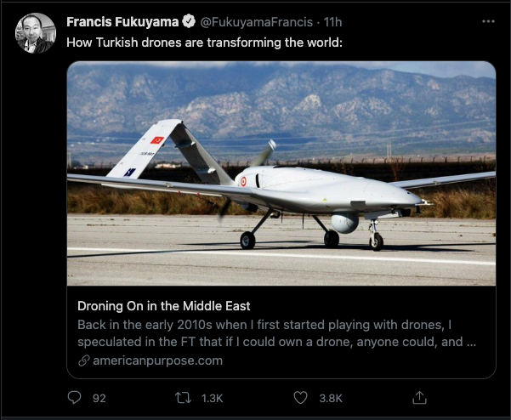
Task: Like the tweet with the heart icon
Action: [300, 397]
